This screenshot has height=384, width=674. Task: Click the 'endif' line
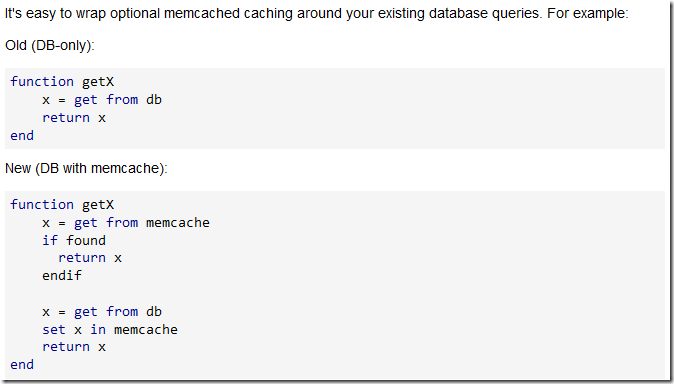62,276
